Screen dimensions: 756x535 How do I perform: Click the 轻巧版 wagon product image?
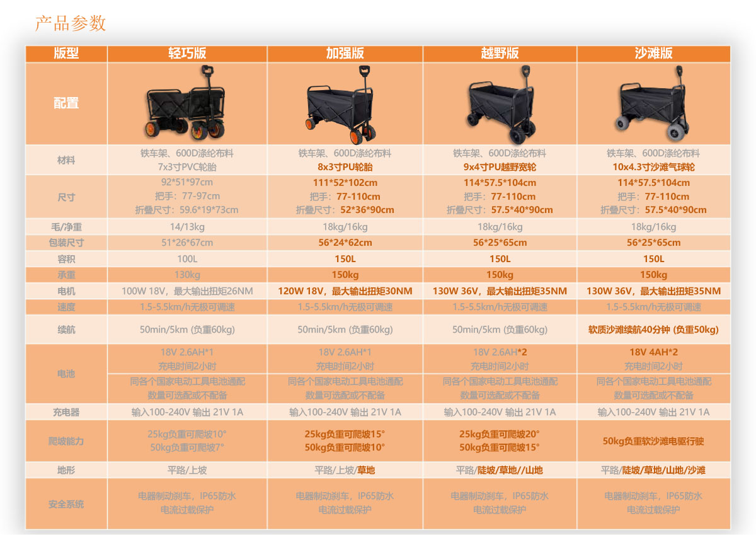pyautogui.click(x=186, y=104)
